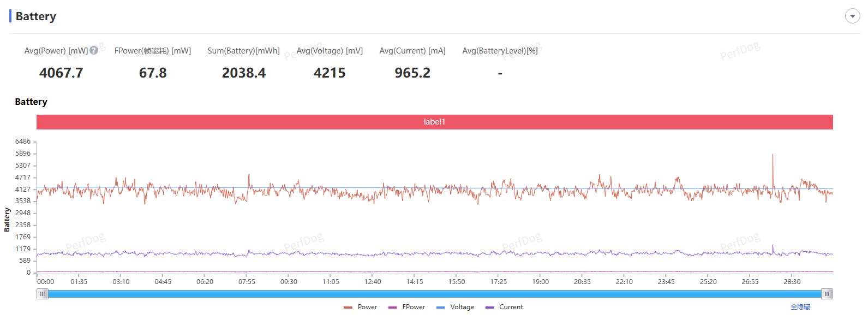Click the right handle of the time range slider
This screenshot has width=868, height=319.
point(827,294)
